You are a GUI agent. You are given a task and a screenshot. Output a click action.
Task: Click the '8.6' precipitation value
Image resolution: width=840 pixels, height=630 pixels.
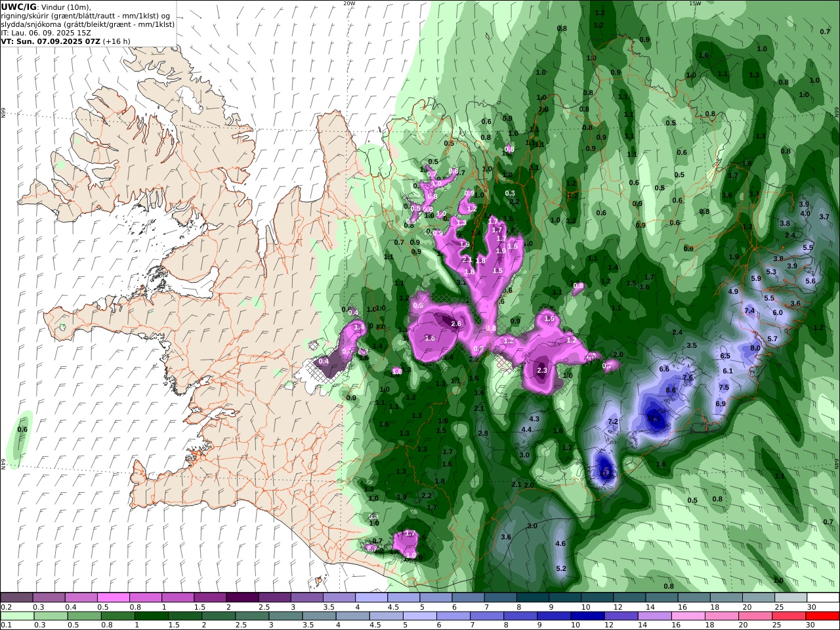671,390
